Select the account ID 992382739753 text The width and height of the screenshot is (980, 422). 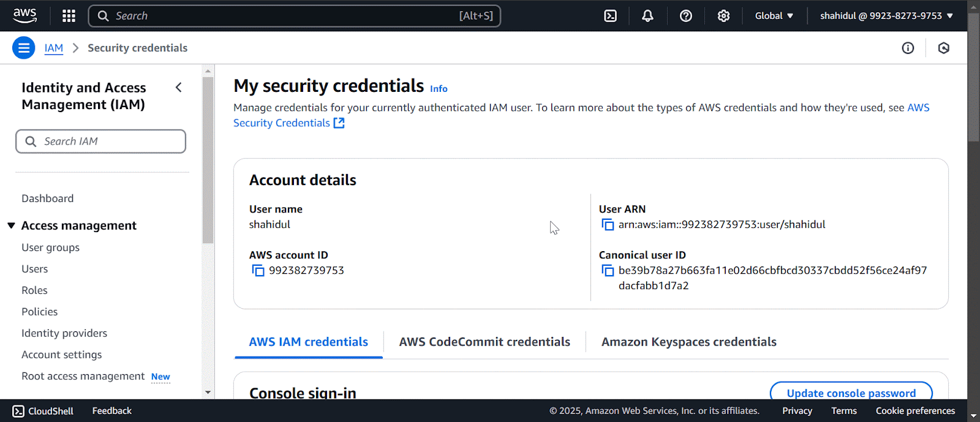306,271
